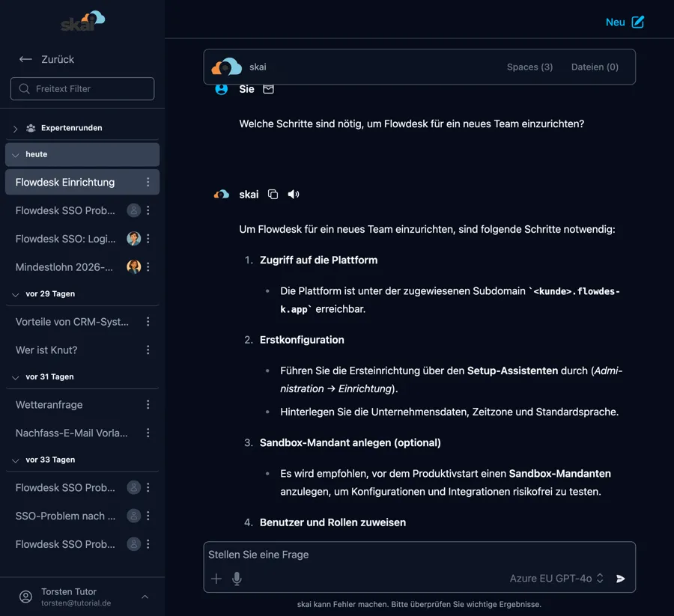Play skai response aloud with speaker icon
Screen dimensions: 674x616
point(293,194)
